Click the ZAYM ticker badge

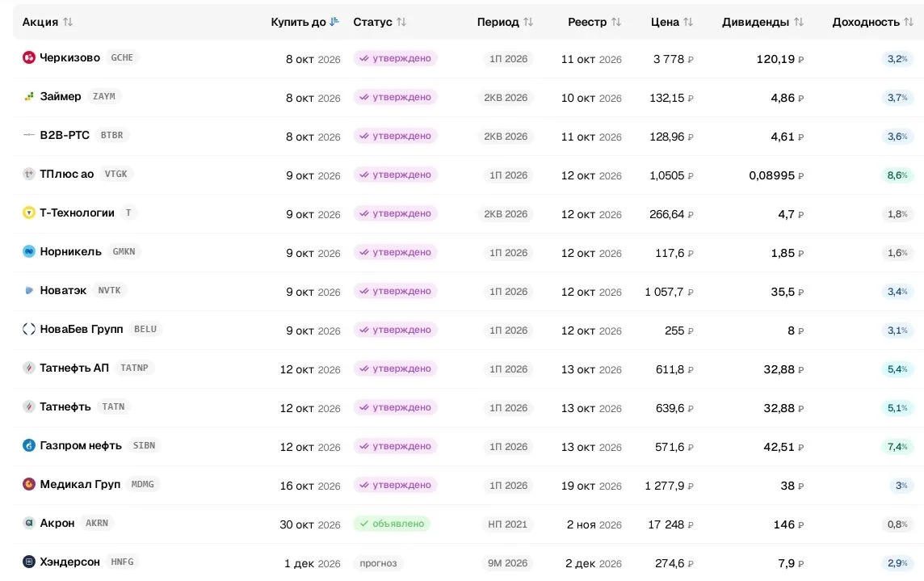tap(104, 96)
